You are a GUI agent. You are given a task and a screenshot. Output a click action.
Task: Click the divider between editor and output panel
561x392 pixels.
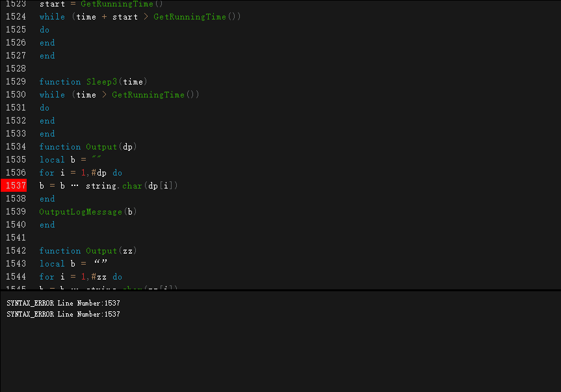[280, 290]
